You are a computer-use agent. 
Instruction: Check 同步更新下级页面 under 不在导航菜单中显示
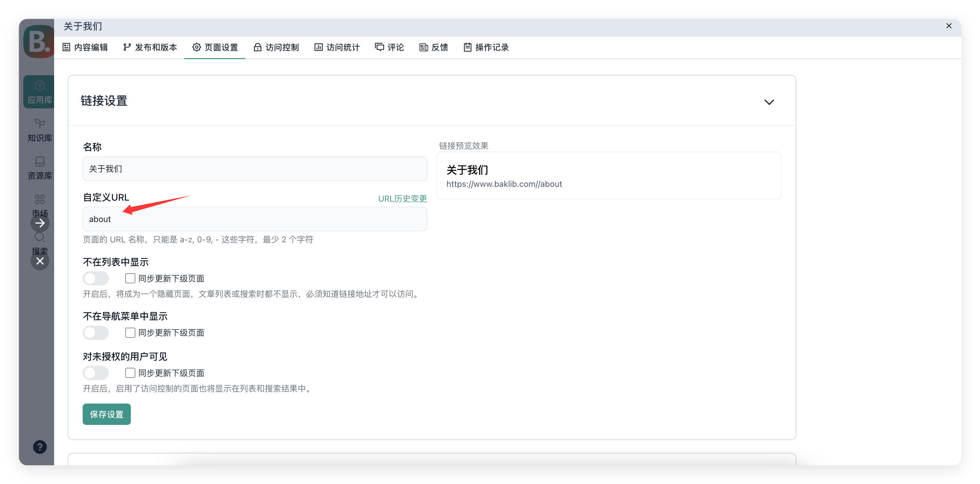[x=130, y=333]
